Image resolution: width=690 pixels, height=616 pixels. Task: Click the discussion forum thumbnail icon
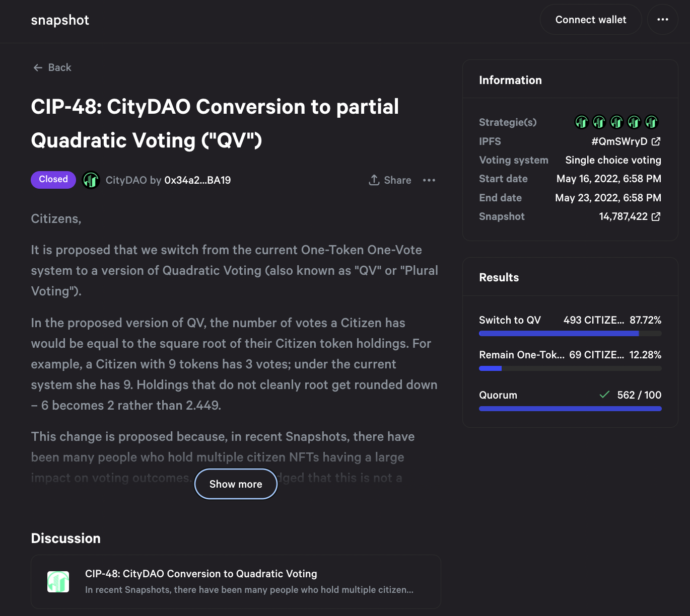58,582
